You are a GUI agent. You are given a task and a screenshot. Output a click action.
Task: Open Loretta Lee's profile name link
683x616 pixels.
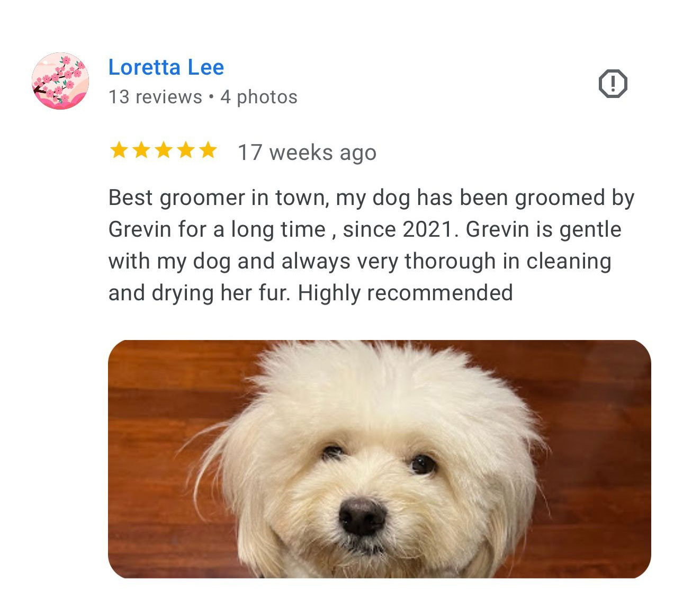pos(166,67)
